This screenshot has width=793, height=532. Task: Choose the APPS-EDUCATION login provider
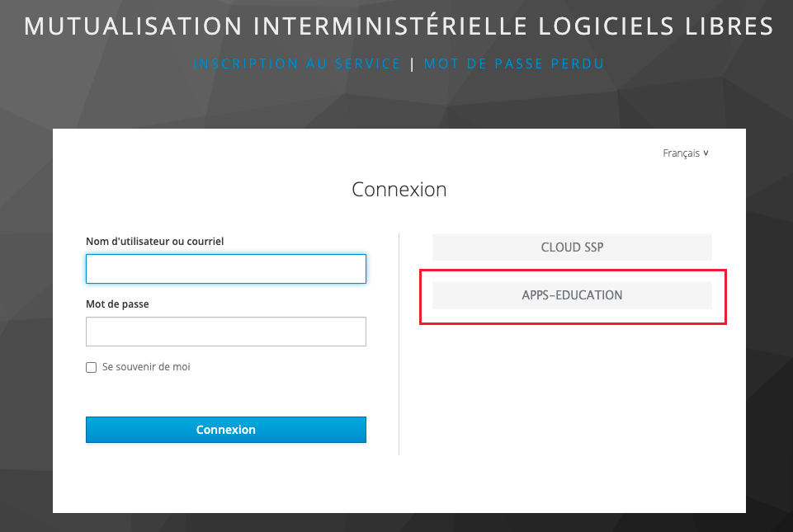(x=572, y=295)
